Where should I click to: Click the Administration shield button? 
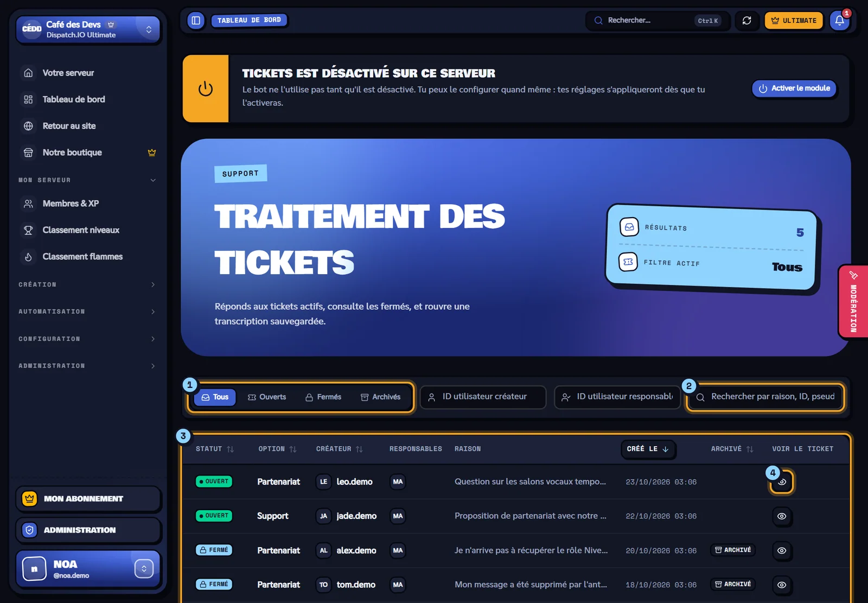point(88,530)
